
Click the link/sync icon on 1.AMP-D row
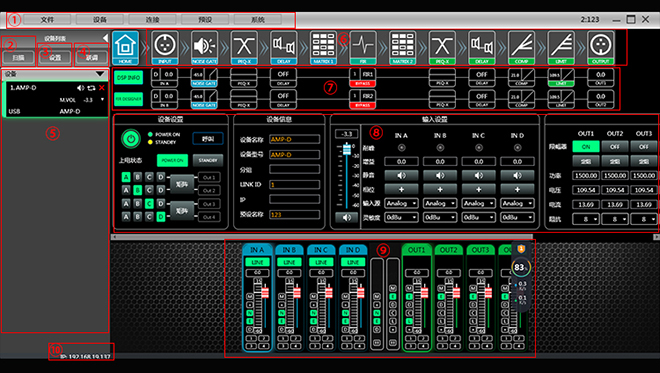pyautogui.click(x=91, y=88)
